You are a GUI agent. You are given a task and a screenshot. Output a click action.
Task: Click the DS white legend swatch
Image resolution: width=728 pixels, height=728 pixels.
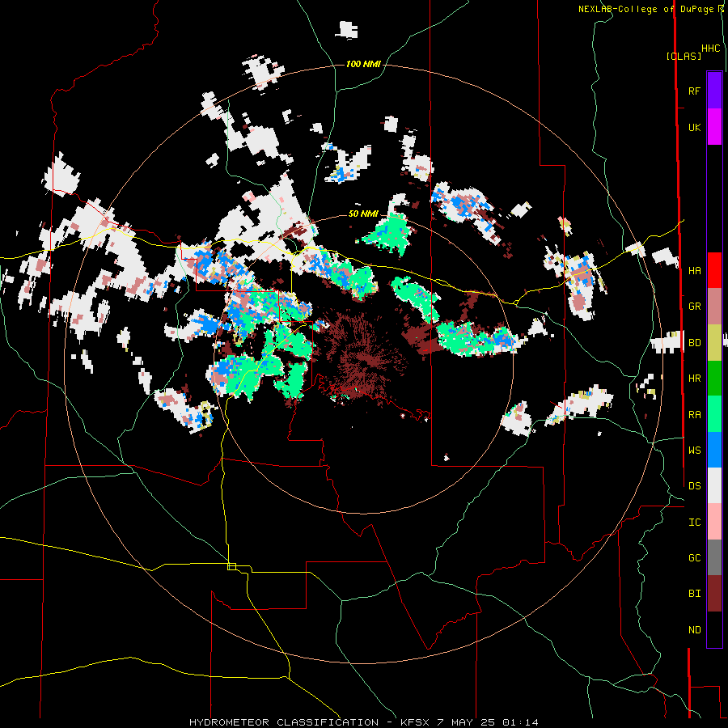[714, 485]
